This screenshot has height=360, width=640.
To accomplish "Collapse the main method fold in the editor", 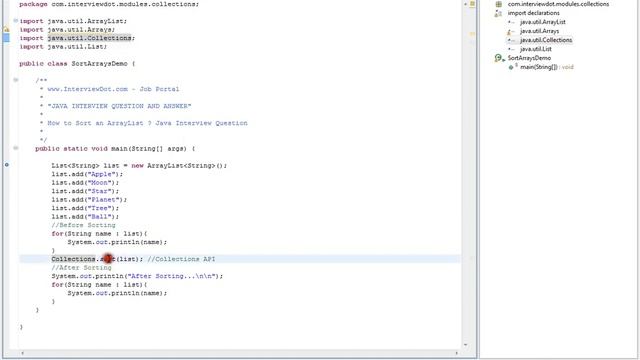I will [x=16, y=148].
